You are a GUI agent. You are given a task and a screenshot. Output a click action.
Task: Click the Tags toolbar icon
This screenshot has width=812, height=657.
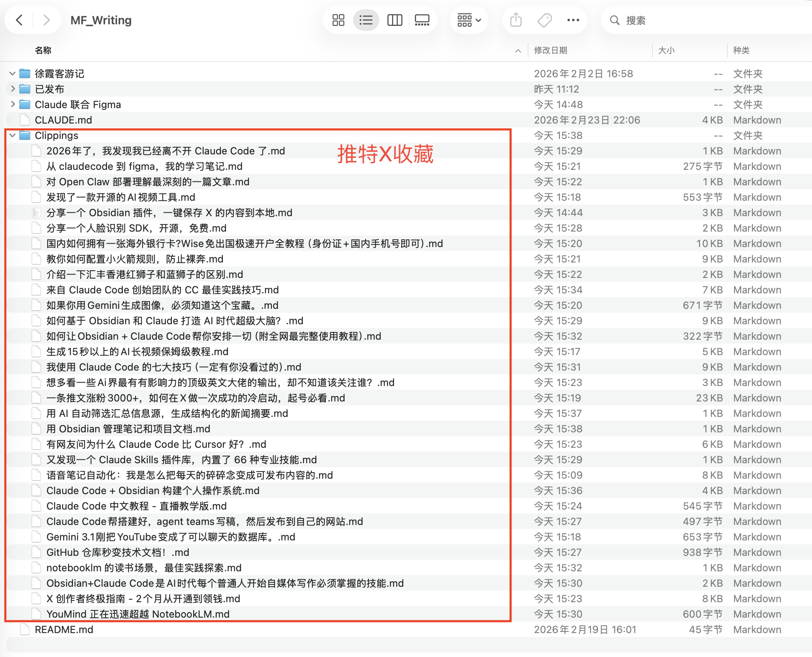click(x=545, y=20)
